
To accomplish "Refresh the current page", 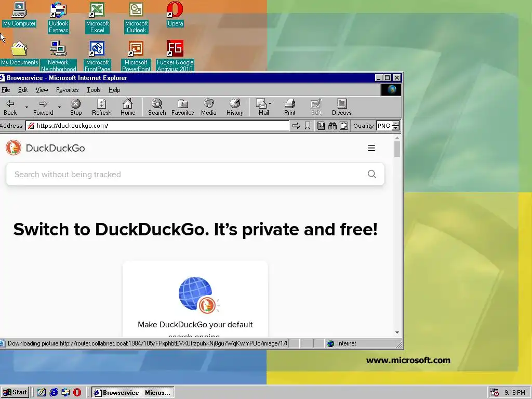I will 101,107.
